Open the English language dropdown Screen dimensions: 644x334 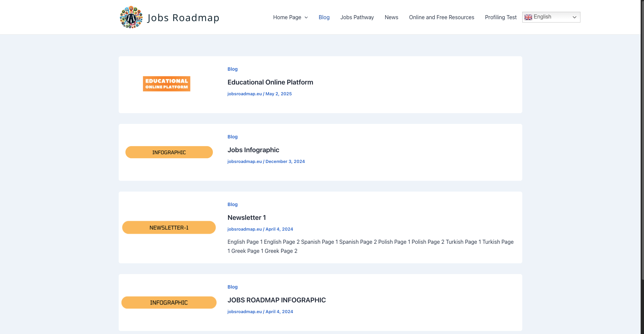(551, 17)
